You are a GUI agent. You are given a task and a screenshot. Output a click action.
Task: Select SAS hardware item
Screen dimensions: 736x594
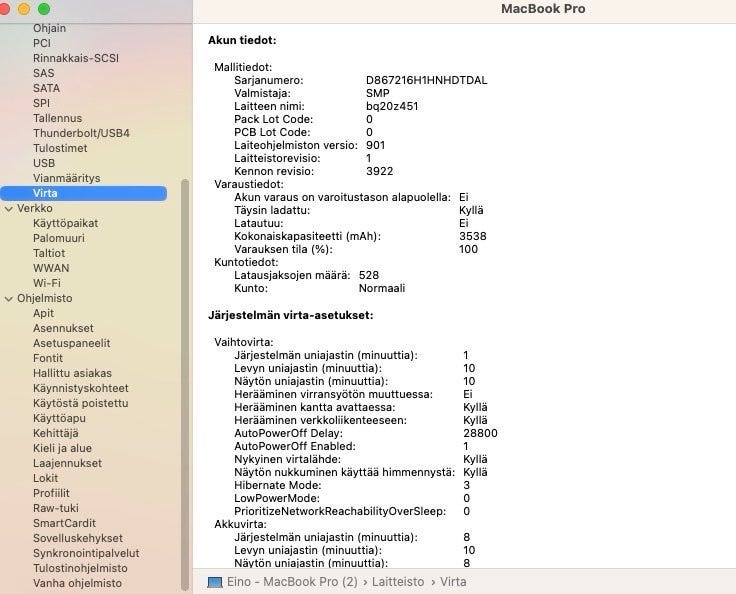coord(44,73)
